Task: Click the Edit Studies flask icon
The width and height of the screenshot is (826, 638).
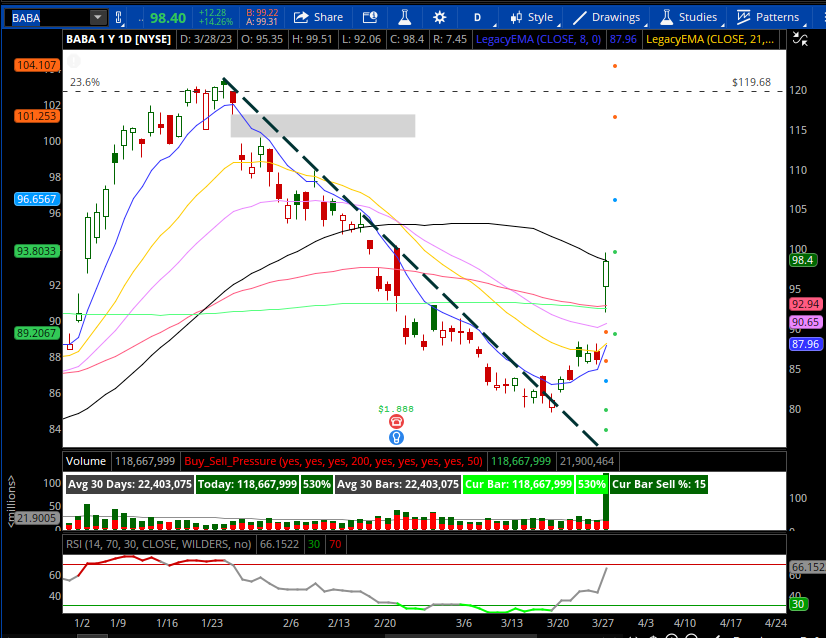Action: [x=405, y=17]
